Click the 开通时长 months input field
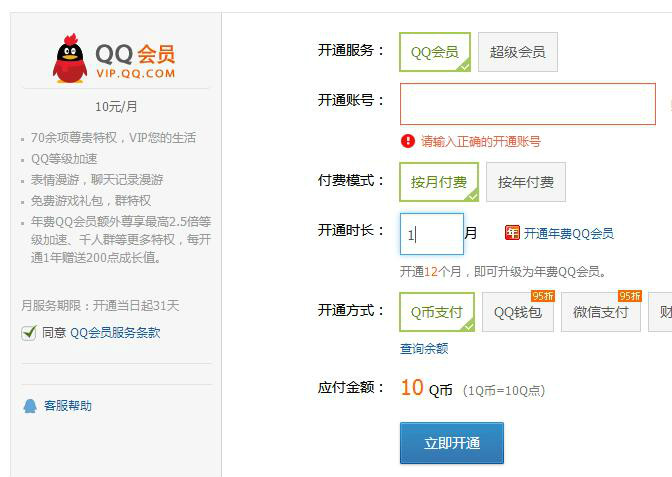 (x=432, y=234)
